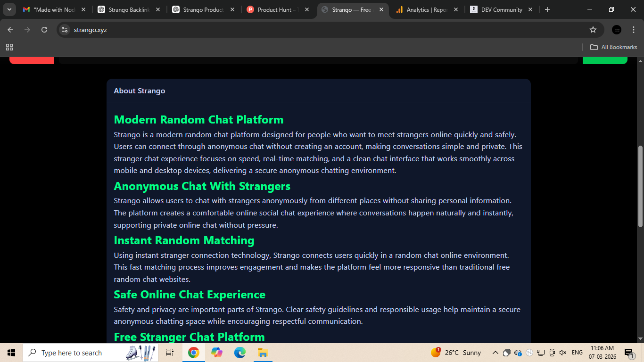Open File Explorer from the taskbar
Viewport: 644px width, 362px height.
(x=263, y=353)
